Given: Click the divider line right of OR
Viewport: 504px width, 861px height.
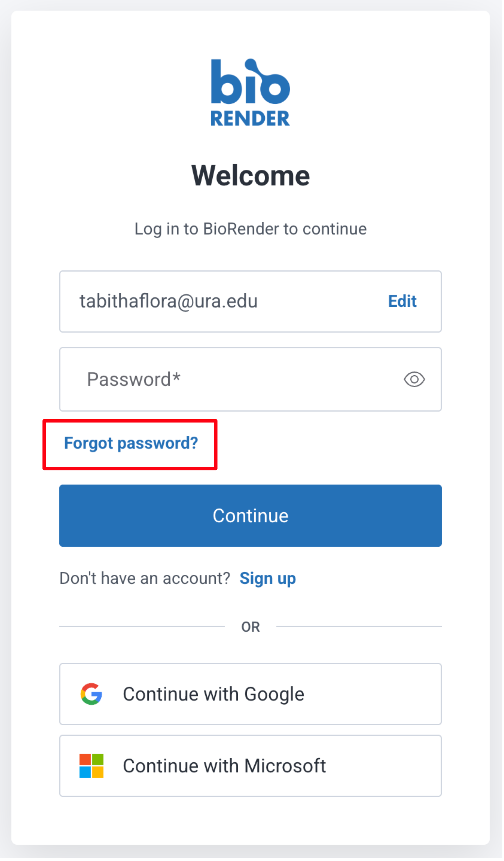Looking at the screenshot, I should pos(359,626).
